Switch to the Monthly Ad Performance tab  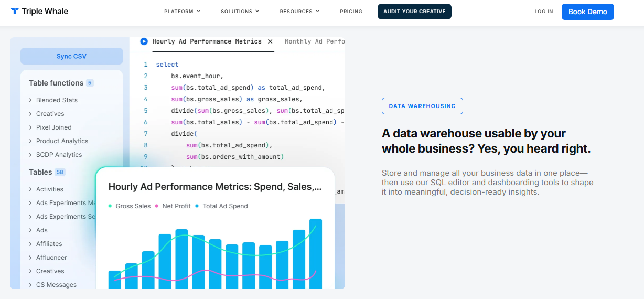(315, 41)
